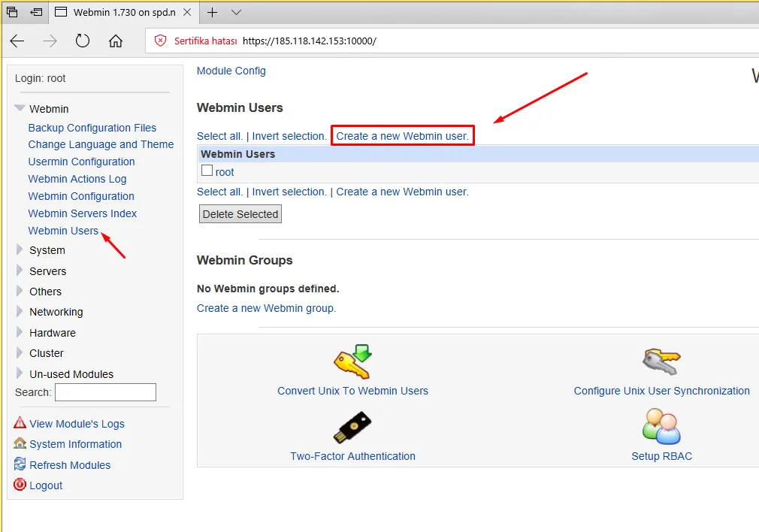Click Create a new Webmin group link

coord(266,308)
